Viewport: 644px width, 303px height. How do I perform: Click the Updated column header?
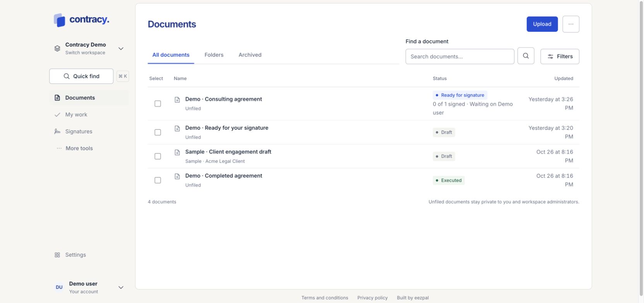pos(564,78)
